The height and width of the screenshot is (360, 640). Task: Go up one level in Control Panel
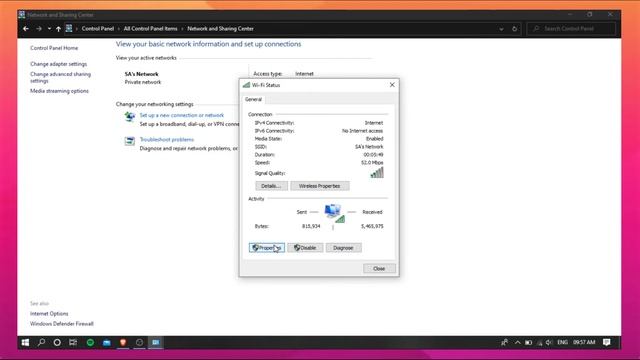[58, 29]
